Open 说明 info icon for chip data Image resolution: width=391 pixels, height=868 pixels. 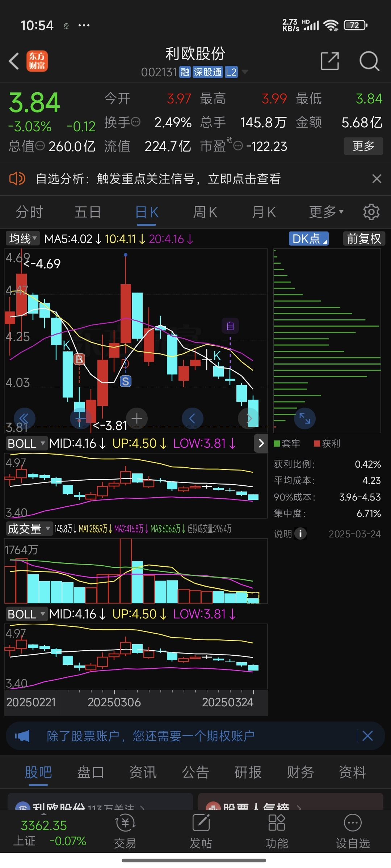(300, 533)
